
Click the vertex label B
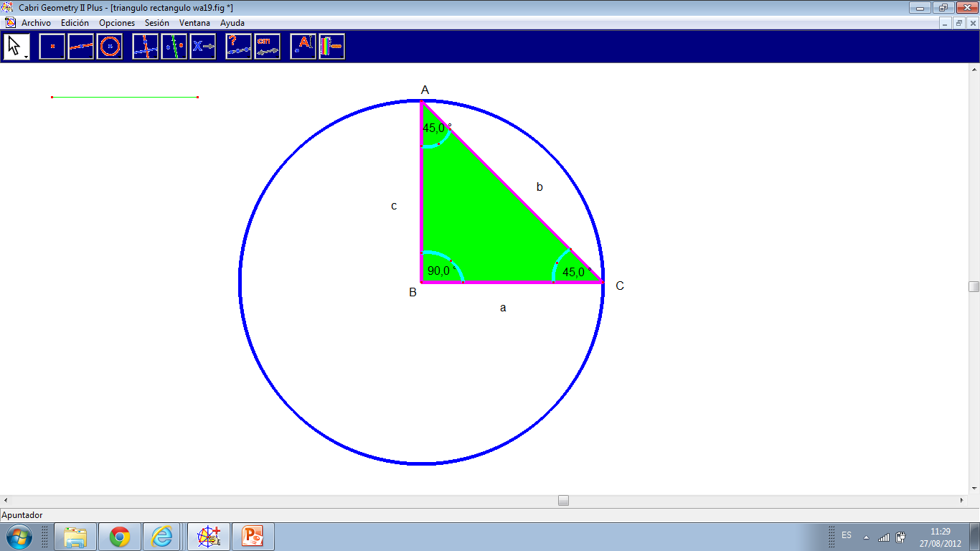[413, 293]
